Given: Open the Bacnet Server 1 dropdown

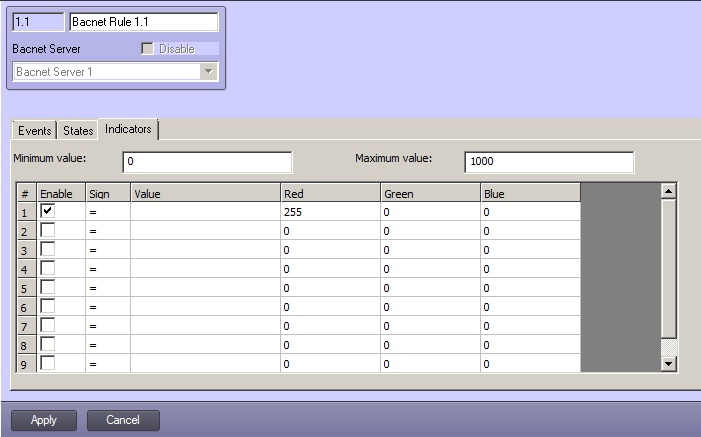Looking at the screenshot, I should click(x=208, y=72).
